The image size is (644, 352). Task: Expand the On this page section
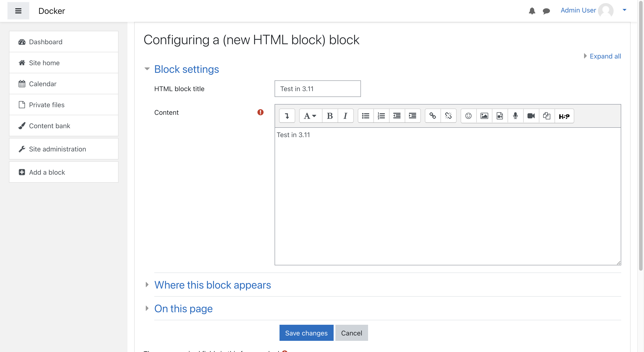point(183,309)
